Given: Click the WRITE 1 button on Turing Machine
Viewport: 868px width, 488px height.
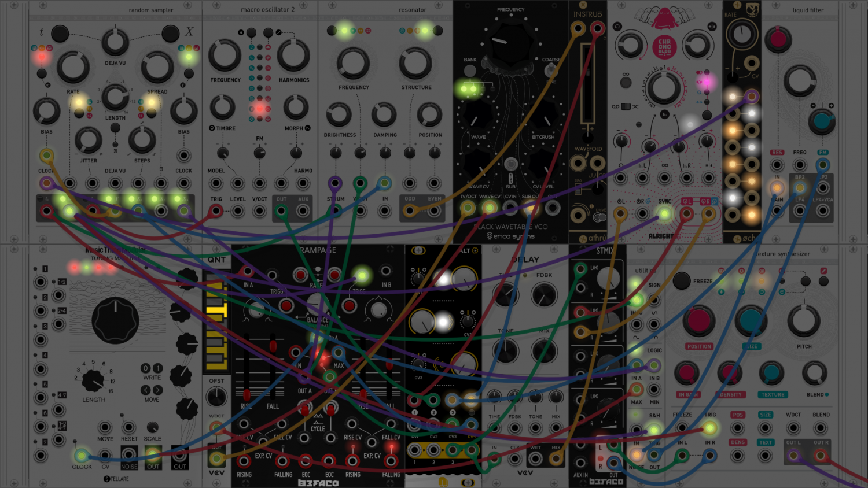Looking at the screenshot, I should pos(157,368).
